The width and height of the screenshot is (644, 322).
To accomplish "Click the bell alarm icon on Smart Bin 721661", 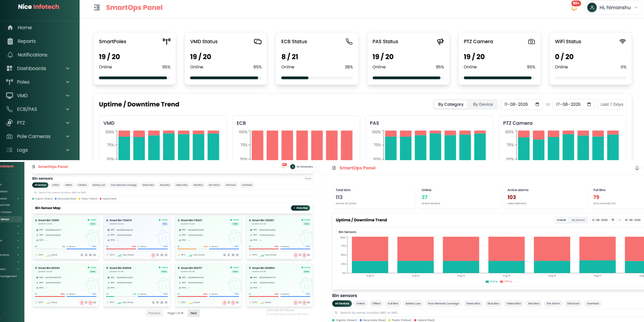I will [82, 255].
